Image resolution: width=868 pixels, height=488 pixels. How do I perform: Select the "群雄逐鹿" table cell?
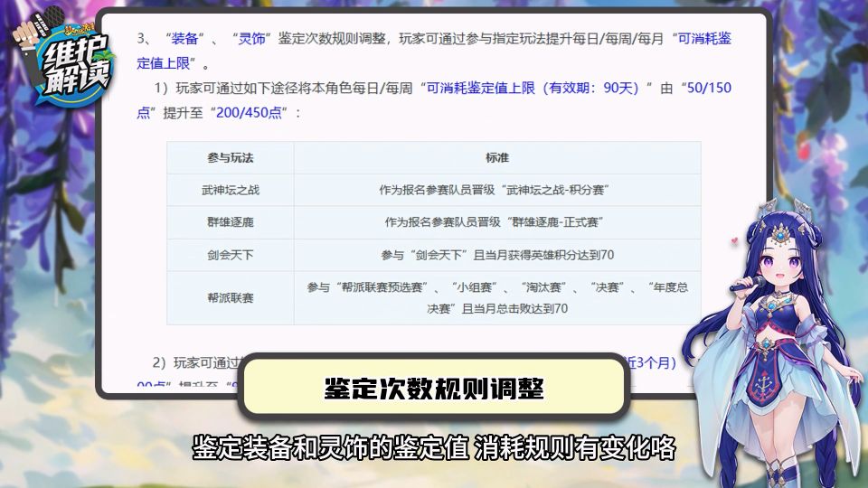pos(231,222)
